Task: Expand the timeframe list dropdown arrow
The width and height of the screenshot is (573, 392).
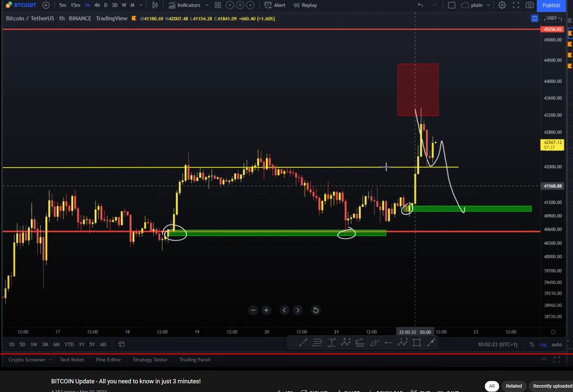Action: coord(140,5)
